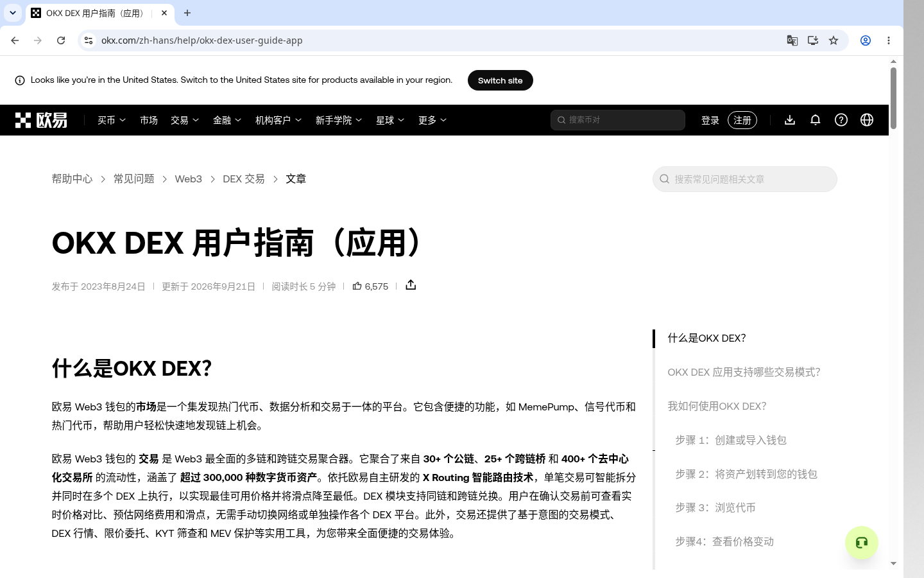Open the language globe icon
924x578 pixels.
point(867,120)
